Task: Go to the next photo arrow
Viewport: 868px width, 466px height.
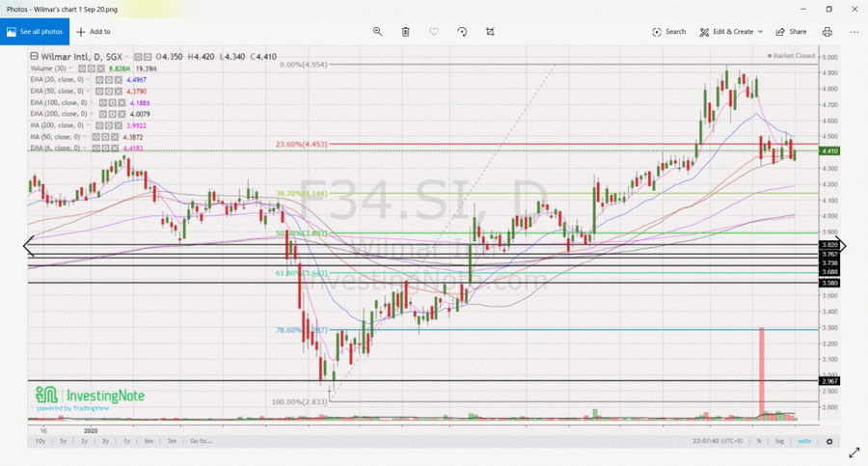Action: (840, 246)
